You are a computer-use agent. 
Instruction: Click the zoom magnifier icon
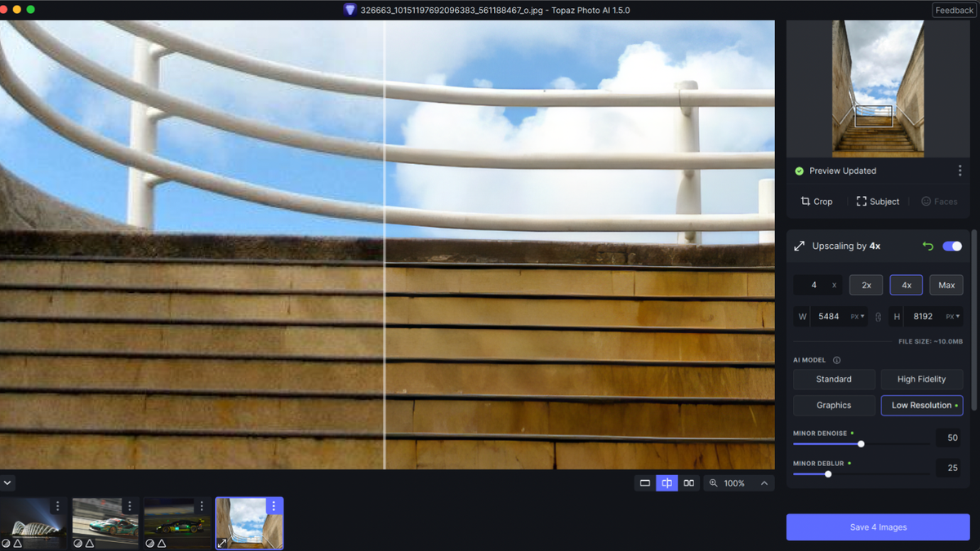713,482
